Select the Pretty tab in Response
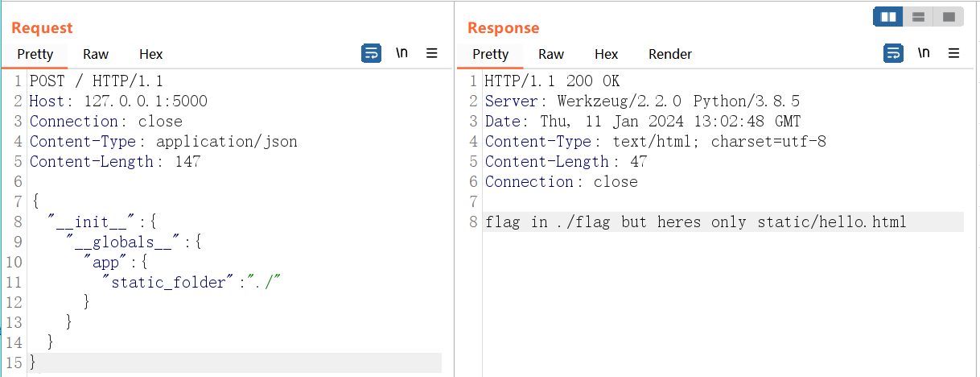Image resolution: width=980 pixels, height=377 pixels. pyautogui.click(x=490, y=54)
